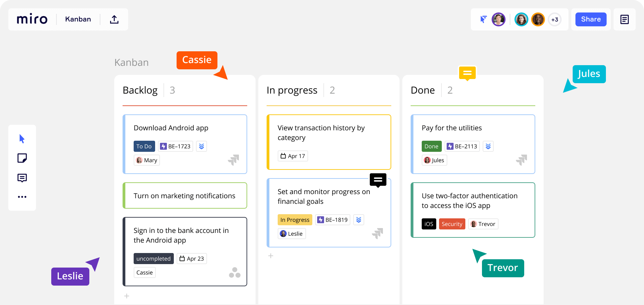Viewport: 644px width, 305px height.
Task: Click the Apr 23 due date
Action: point(192,259)
